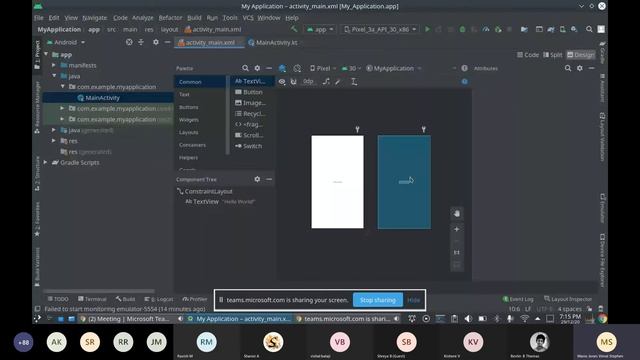The height and width of the screenshot is (360, 640).
Task: Switch to MainActivity.kt editor tab
Action: click(273, 42)
